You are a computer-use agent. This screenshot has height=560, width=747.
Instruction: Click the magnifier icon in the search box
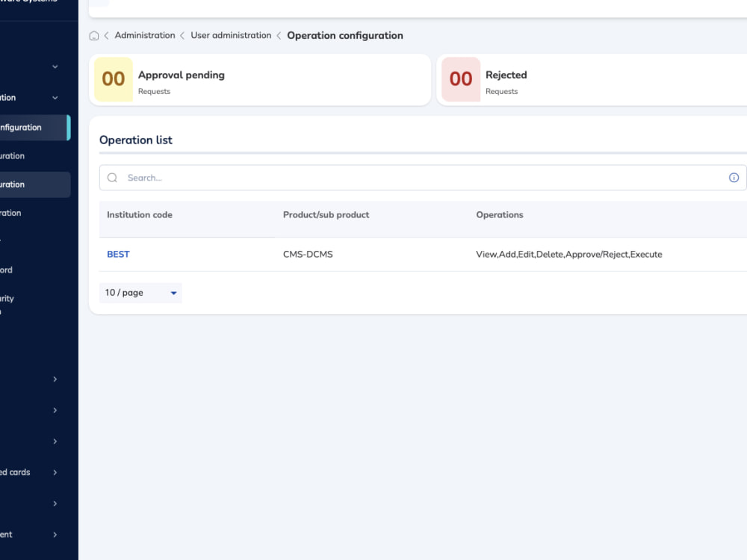pos(112,178)
